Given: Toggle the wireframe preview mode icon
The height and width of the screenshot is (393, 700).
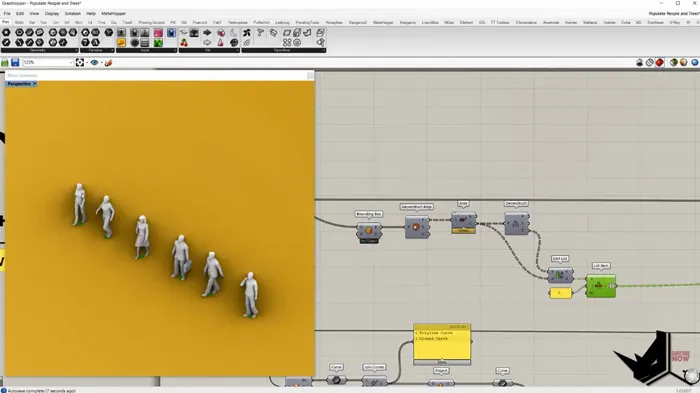Looking at the screenshot, I should pos(650,63).
